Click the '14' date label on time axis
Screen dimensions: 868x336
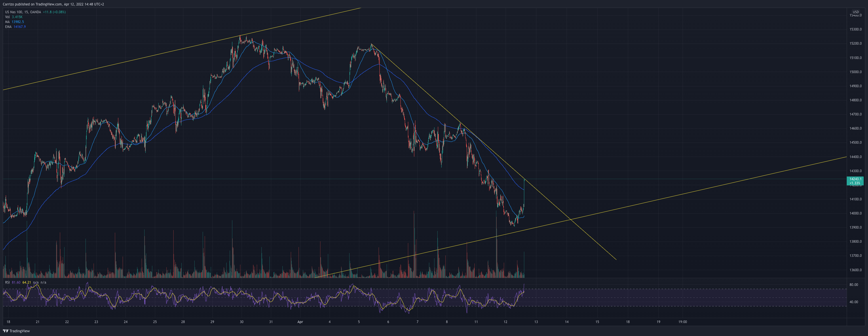click(x=567, y=322)
